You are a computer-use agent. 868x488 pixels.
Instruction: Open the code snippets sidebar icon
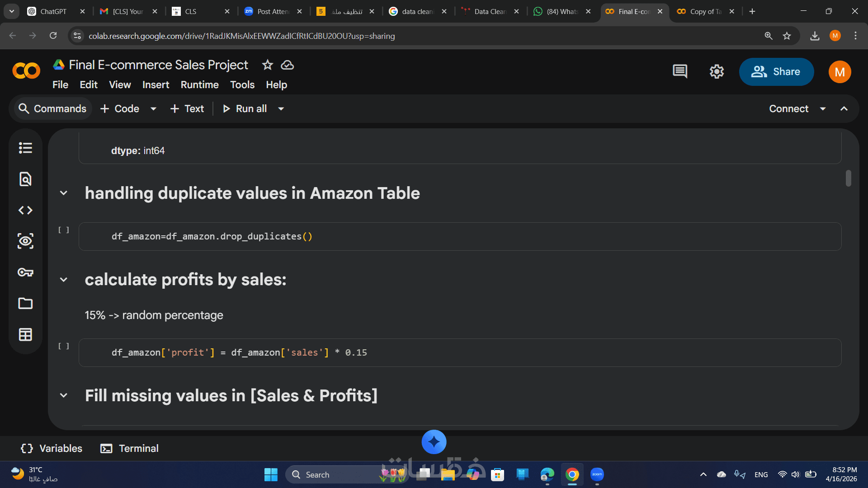pyautogui.click(x=25, y=210)
